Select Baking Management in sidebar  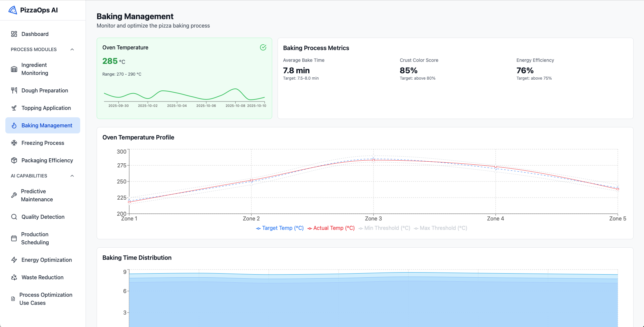pos(47,125)
